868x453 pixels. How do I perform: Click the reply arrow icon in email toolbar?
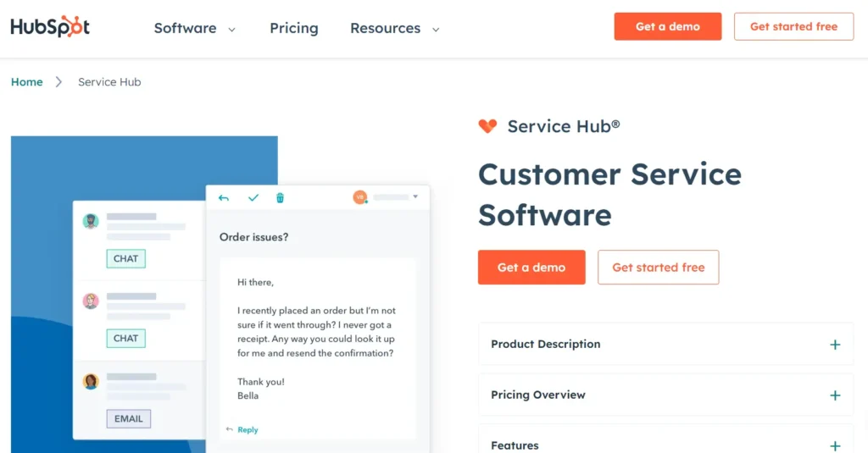(x=224, y=198)
